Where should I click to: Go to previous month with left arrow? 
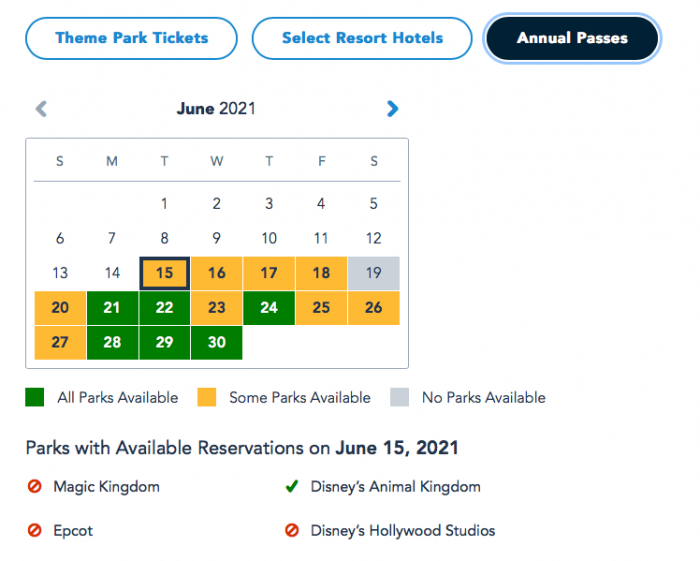[x=41, y=109]
